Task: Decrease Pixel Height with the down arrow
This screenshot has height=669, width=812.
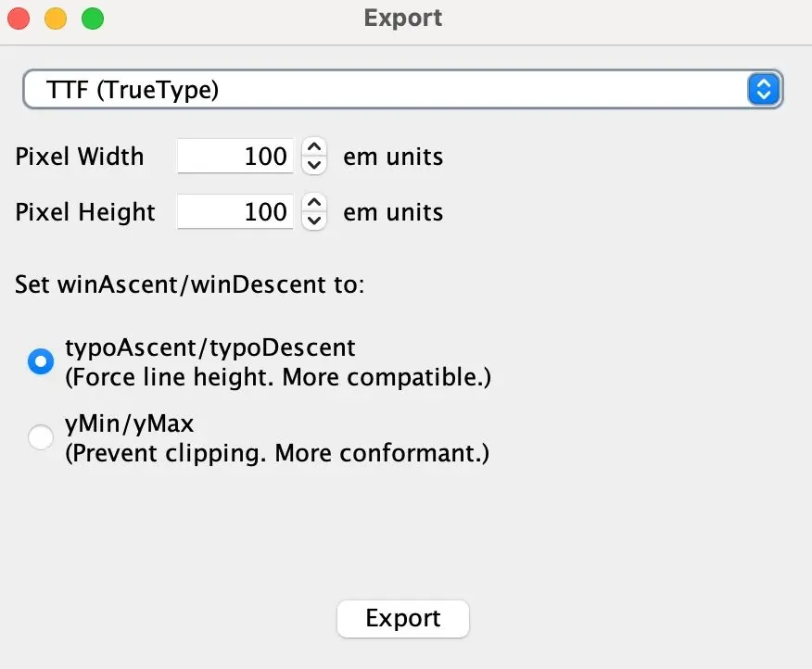Action: pos(314,221)
